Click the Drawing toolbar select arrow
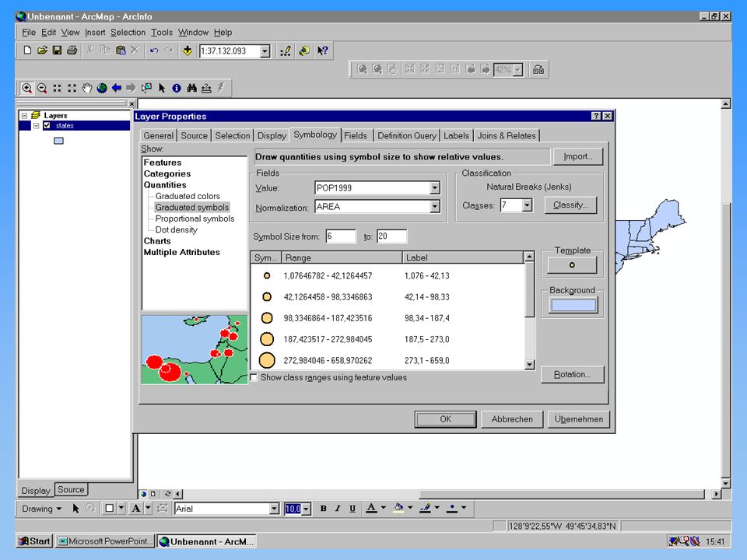 [75, 509]
